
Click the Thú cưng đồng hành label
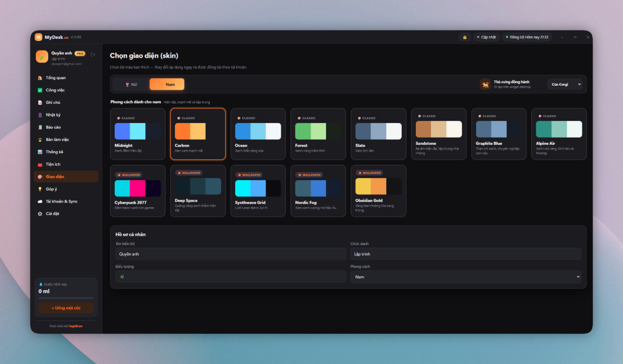coord(511,82)
